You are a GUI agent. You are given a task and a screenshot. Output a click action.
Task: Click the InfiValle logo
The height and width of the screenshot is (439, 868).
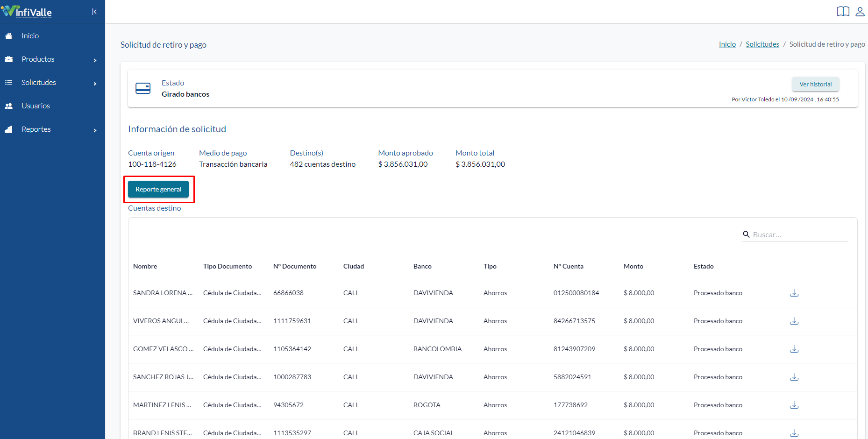[x=27, y=11]
